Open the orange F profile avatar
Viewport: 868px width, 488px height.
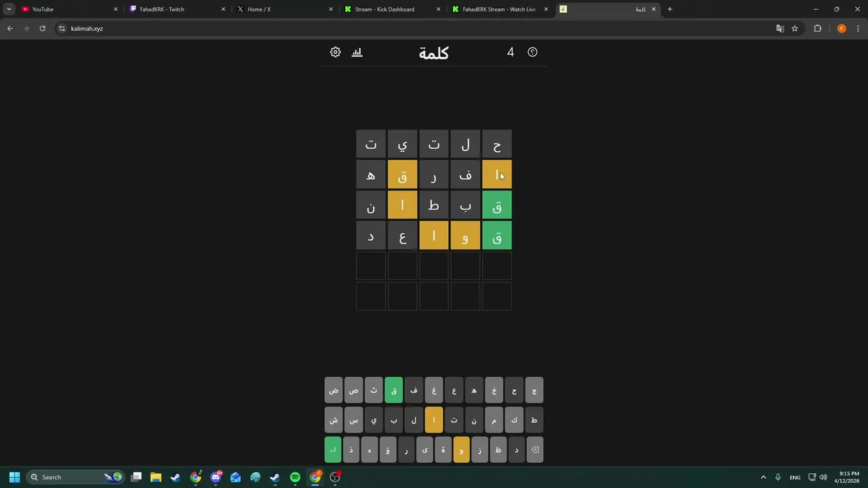pos(842,28)
